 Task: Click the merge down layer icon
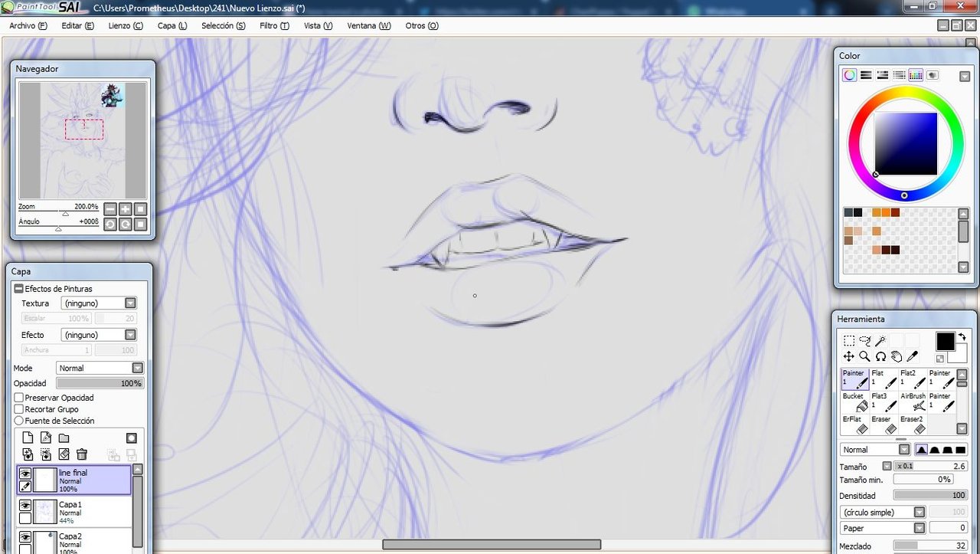click(46, 454)
